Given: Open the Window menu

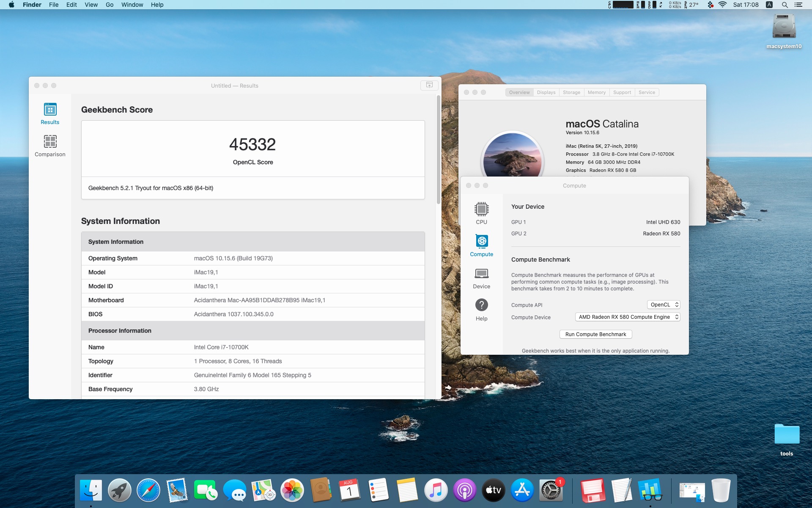Looking at the screenshot, I should 132,5.
